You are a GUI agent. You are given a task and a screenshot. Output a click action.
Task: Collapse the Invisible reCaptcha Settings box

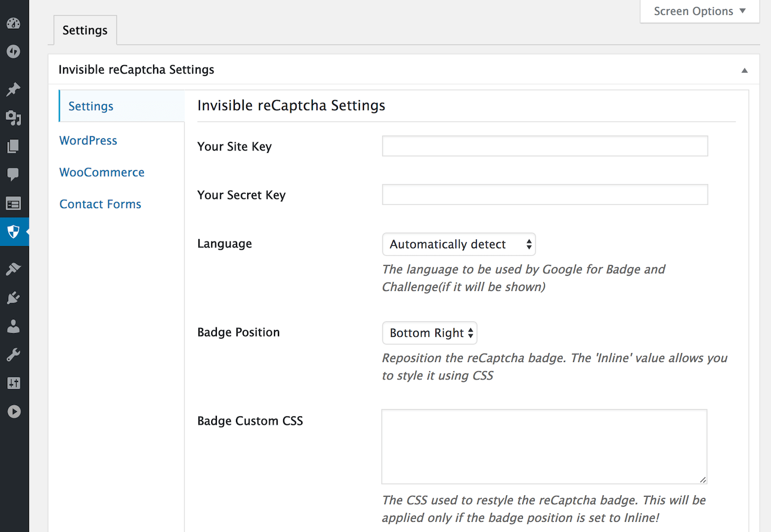click(x=744, y=70)
